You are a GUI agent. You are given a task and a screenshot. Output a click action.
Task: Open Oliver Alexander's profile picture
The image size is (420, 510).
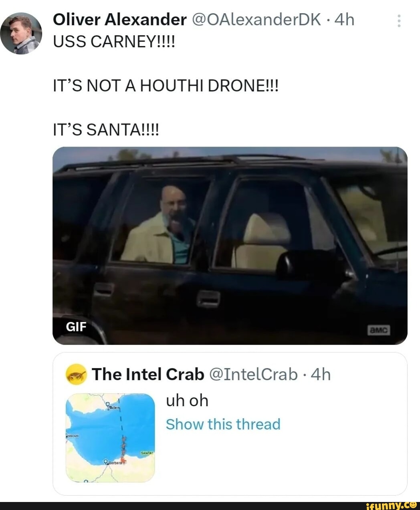[x=21, y=33]
